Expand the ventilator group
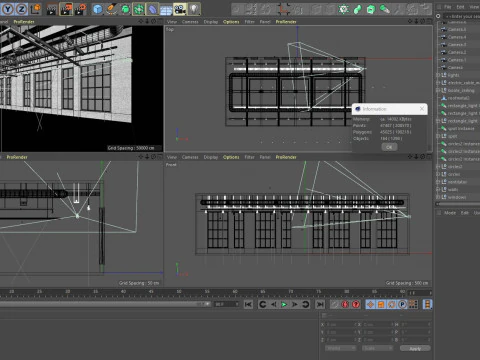480x360 pixels. 438,182
